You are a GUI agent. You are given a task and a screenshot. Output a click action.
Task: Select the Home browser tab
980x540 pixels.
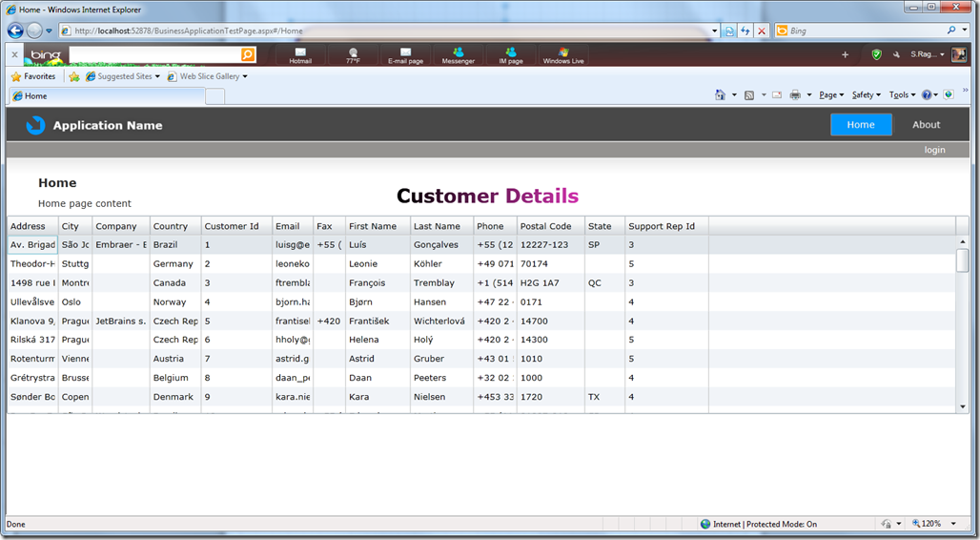tap(106, 95)
